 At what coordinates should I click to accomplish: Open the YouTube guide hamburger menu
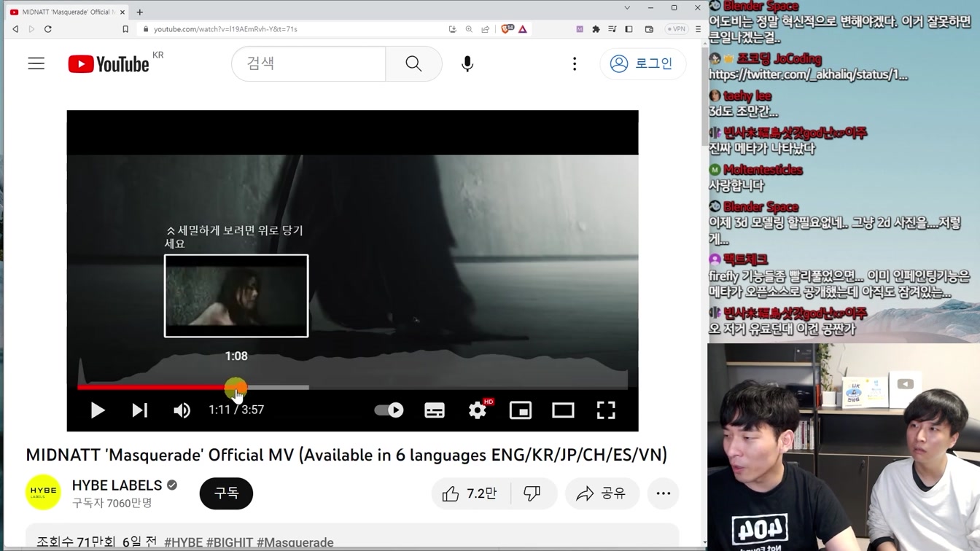click(x=36, y=63)
